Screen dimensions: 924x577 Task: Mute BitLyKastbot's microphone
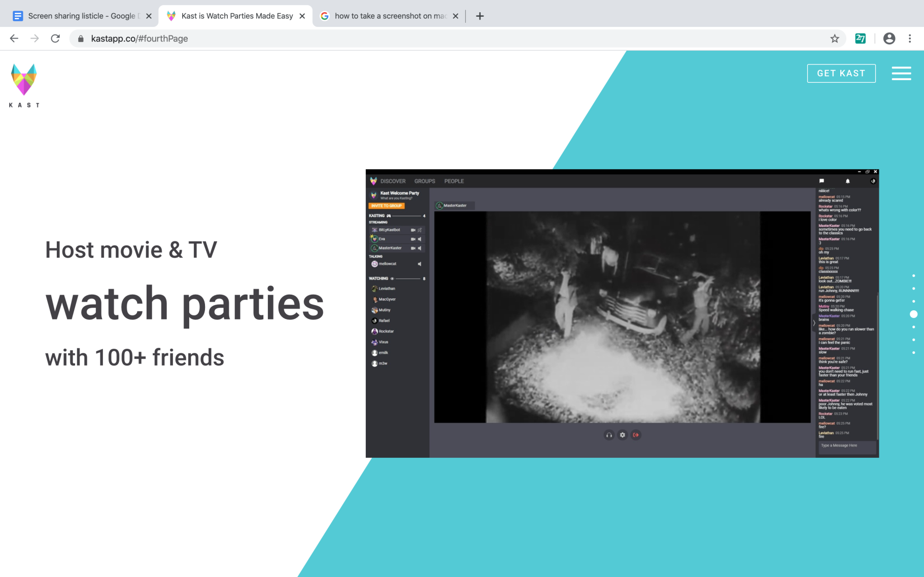point(420,230)
